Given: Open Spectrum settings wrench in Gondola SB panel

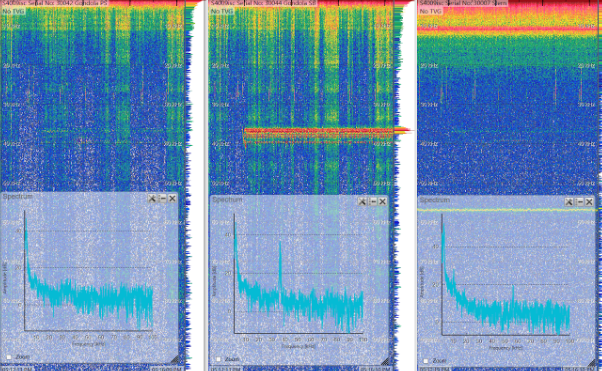Looking at the screenshot, I should [362, 201].
